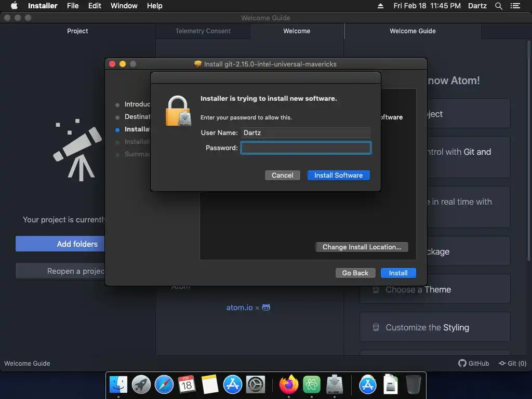Open the App Store icon beside Notes
The image size is (532, 399).
coord(232,384)
